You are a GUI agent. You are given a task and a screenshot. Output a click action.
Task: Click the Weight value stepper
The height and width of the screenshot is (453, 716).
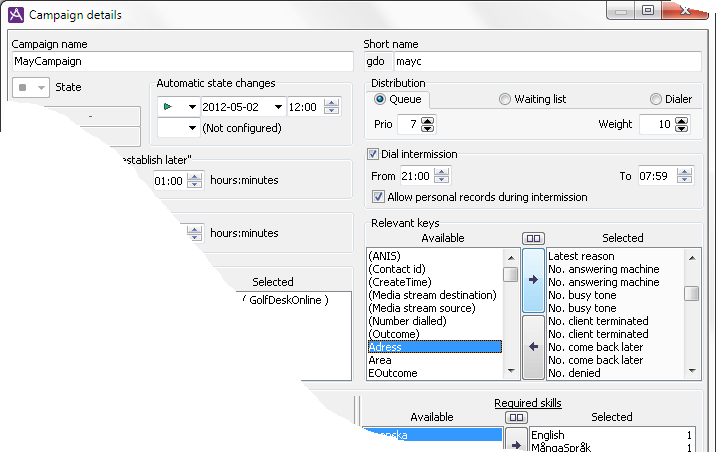point(681,124)
